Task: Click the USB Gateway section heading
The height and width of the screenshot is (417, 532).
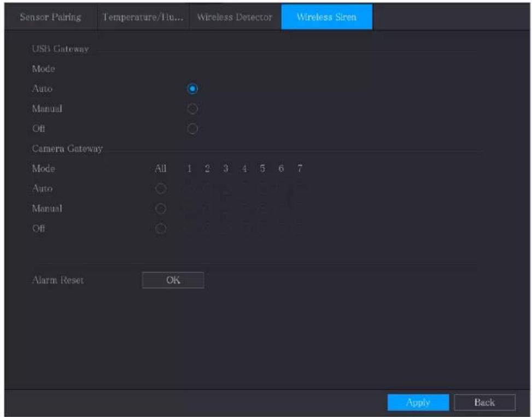Action: pyautogui.click(x=60, y=49)
